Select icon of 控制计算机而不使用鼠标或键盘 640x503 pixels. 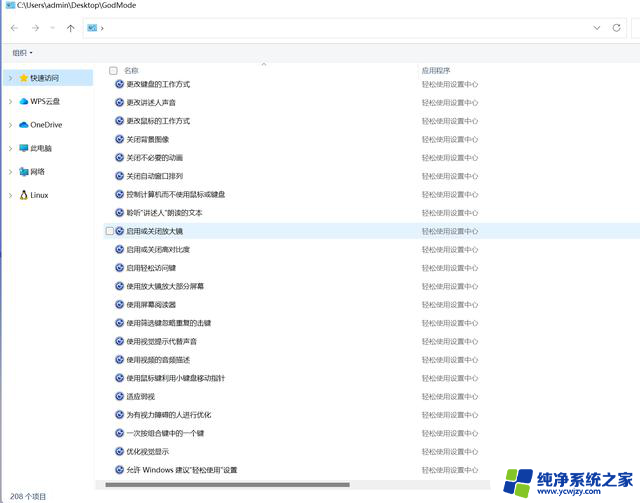coord(119,194)
